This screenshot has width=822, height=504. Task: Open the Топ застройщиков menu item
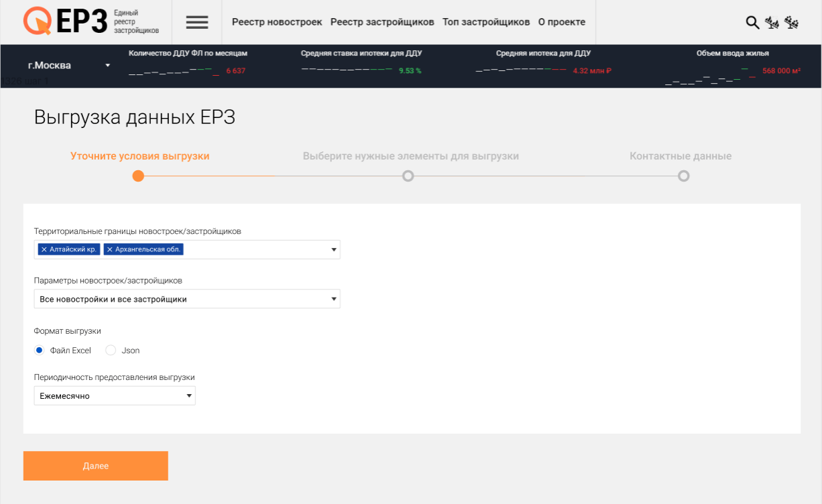click(486, 22)
